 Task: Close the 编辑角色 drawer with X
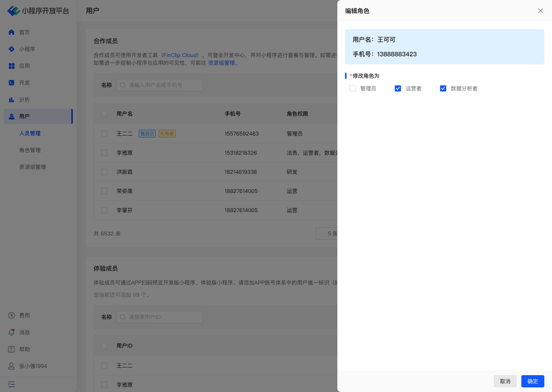[x=540, y=11]
